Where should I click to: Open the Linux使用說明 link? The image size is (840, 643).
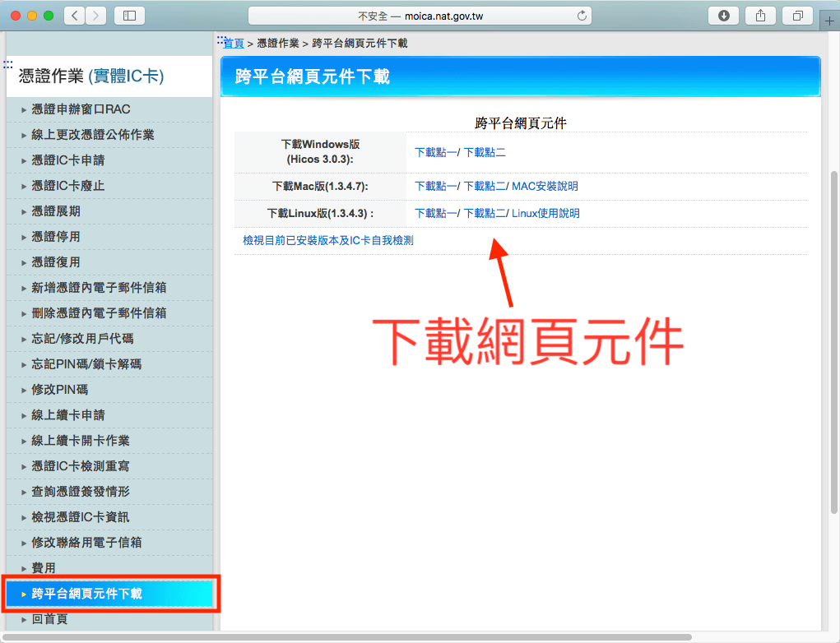coord(545,214)
